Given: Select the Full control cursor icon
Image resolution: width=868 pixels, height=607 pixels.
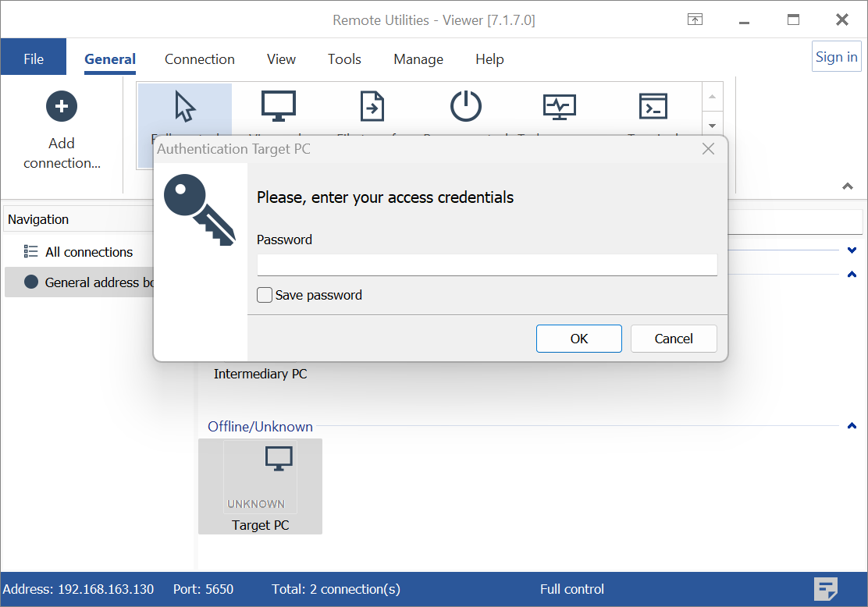Looking at the screenshot, I should point(185,107).
